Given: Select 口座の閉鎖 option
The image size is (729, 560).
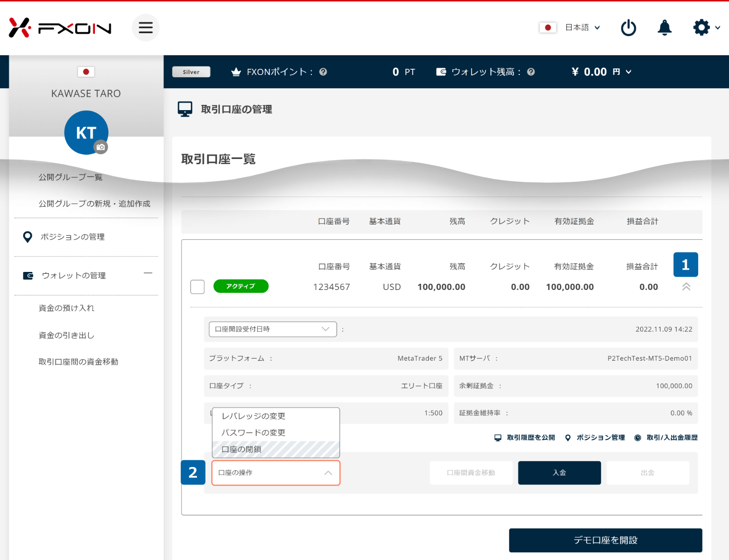Looking at the screenshot, I should point(276,449).
